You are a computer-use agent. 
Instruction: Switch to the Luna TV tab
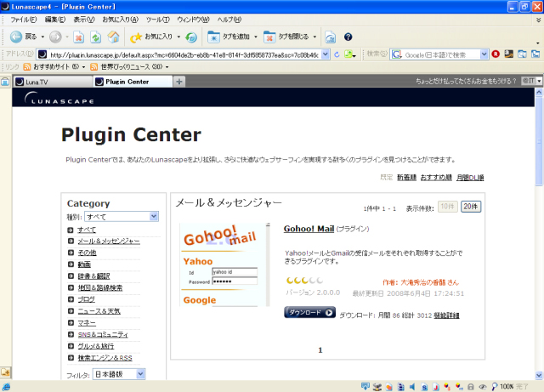54,82
